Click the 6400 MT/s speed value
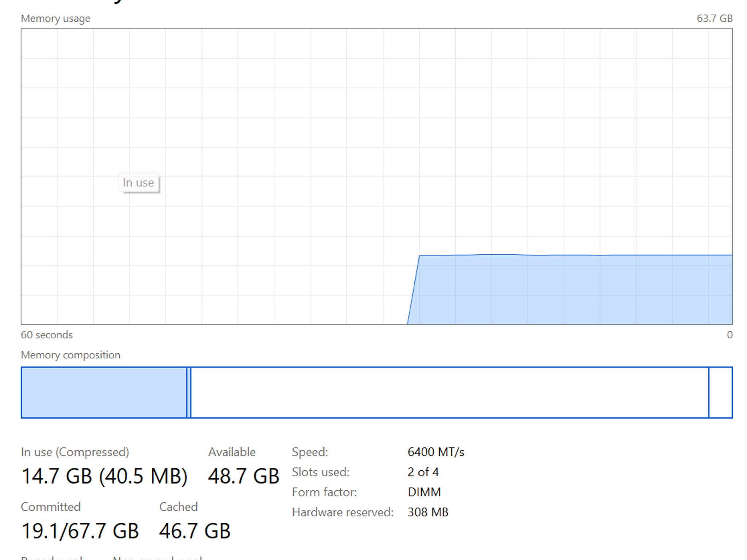The image size is (747, 560). tap(436, 452)
